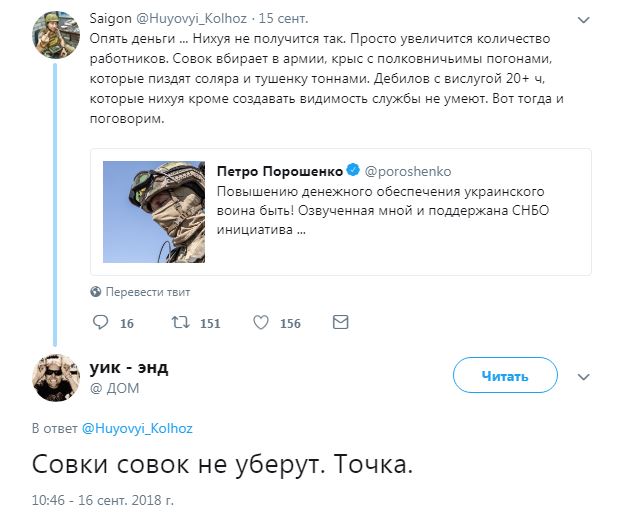This screenshot has height=516, width=624.
Task: Click the globe icon beside Перевести твит
Action: pos(96,292)
